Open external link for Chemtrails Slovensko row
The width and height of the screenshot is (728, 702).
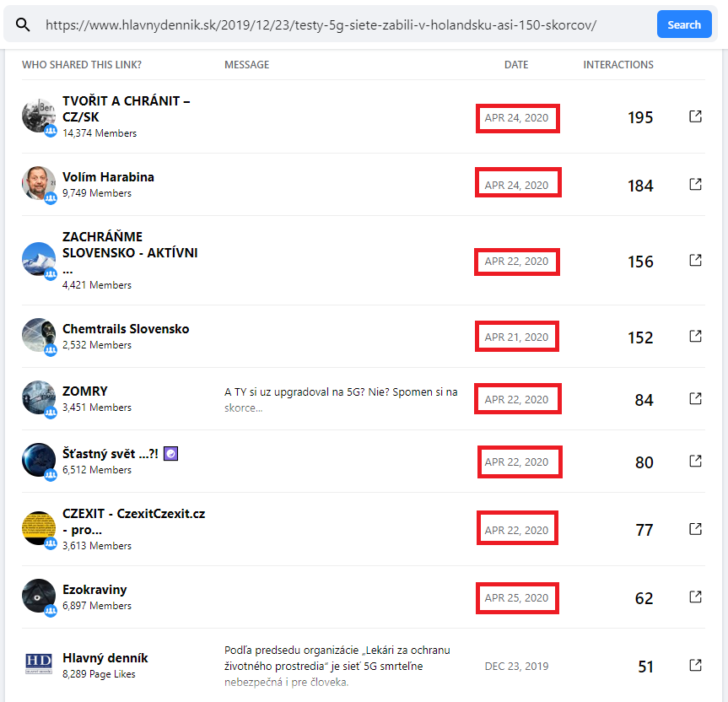click(x=695, y=336)
